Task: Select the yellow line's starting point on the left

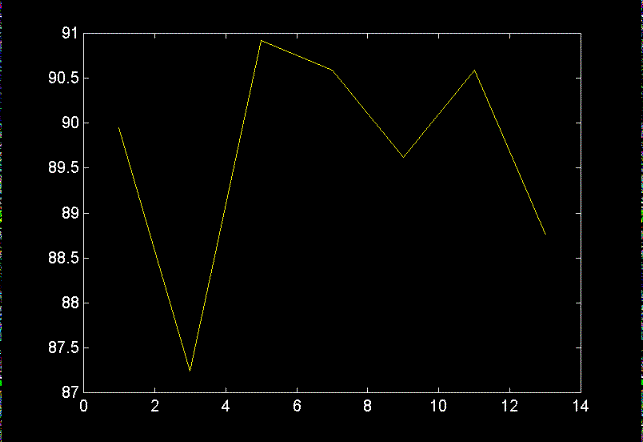Action: [119, 128]
